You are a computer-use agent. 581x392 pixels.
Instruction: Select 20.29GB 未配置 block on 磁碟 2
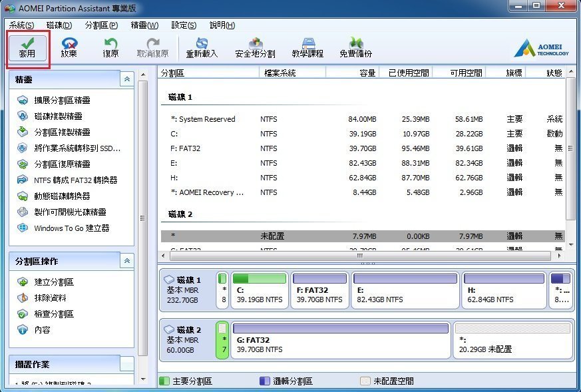pos(513,340)
